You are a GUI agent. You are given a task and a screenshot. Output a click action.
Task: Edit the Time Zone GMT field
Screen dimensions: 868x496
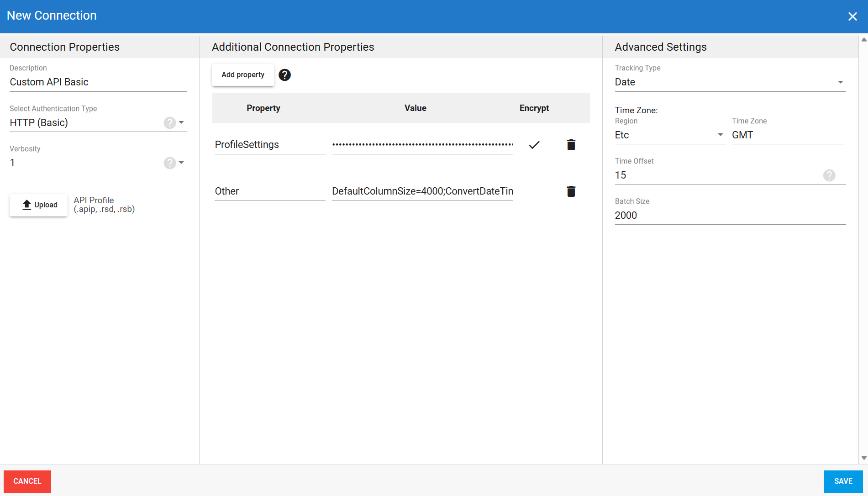(787, 135)
